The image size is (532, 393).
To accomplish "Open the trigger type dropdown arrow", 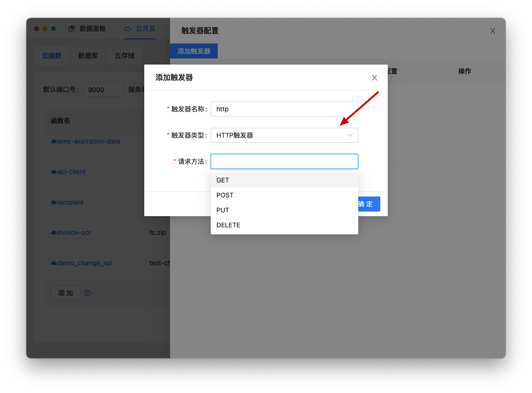I will click(350, 135).
